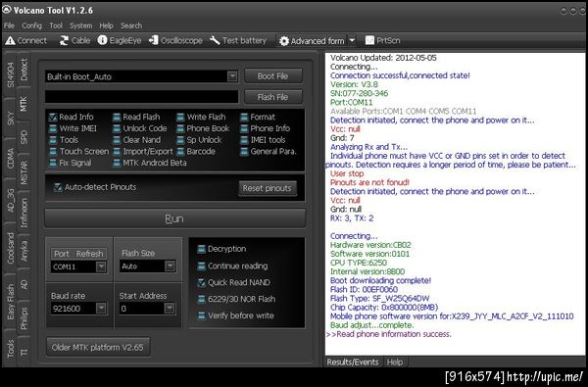Open the Tool menu
This screenshot has height=387, width=588.
point(56,25)
